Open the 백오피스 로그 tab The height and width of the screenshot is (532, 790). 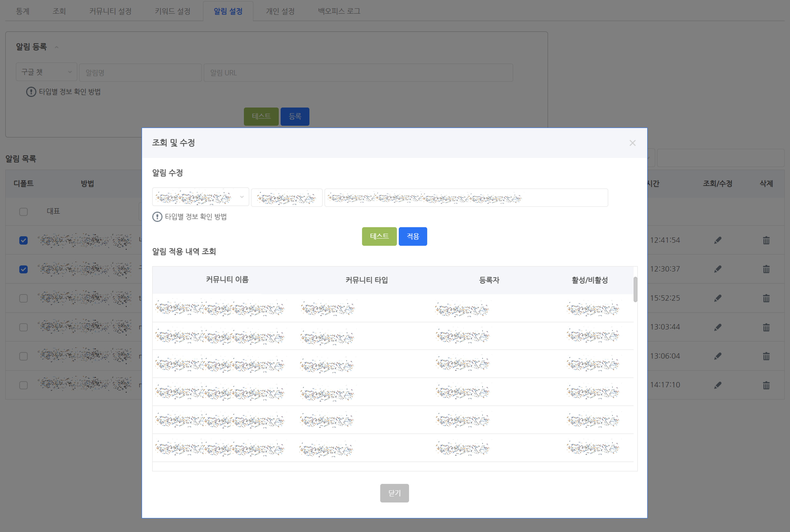339,11
